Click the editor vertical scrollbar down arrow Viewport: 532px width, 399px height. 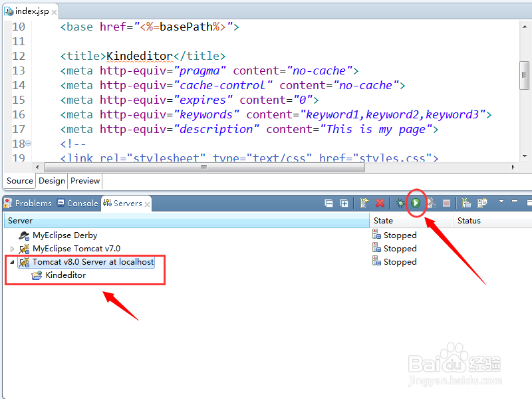(x=525, y=156)
